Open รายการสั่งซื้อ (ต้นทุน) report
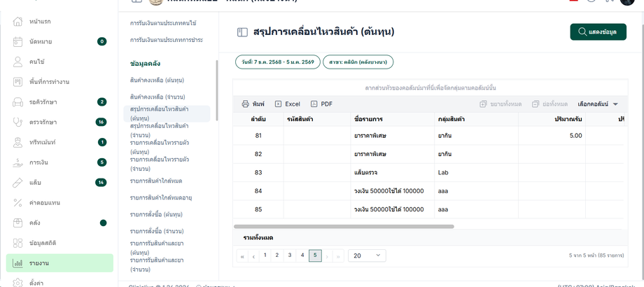644x287 pixels. tap(157, 214)
